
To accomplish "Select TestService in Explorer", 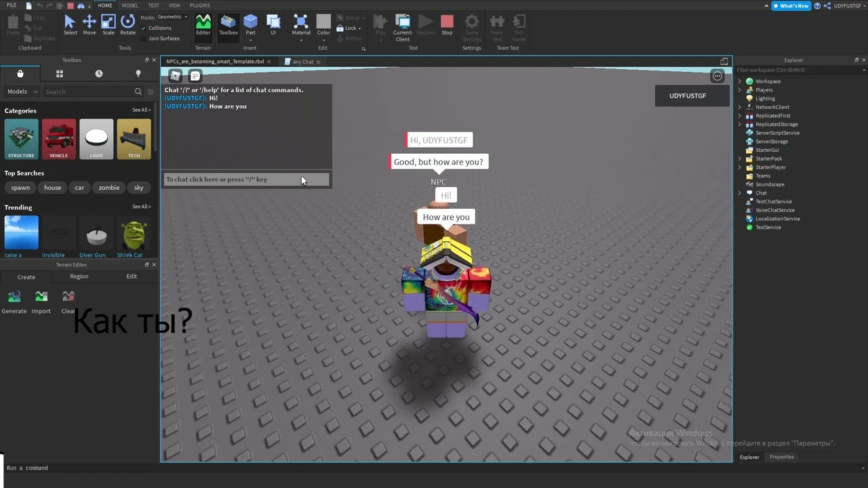I will [x=768, y=227].
